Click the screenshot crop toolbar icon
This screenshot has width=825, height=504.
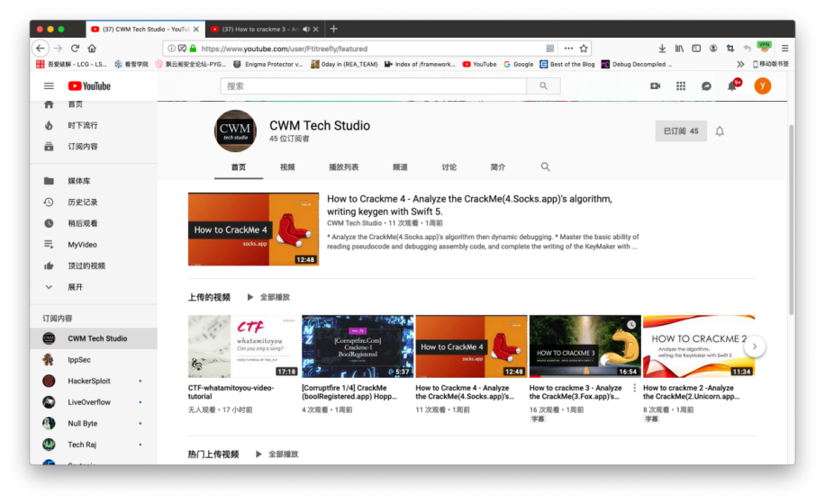[x=730, y=49]
